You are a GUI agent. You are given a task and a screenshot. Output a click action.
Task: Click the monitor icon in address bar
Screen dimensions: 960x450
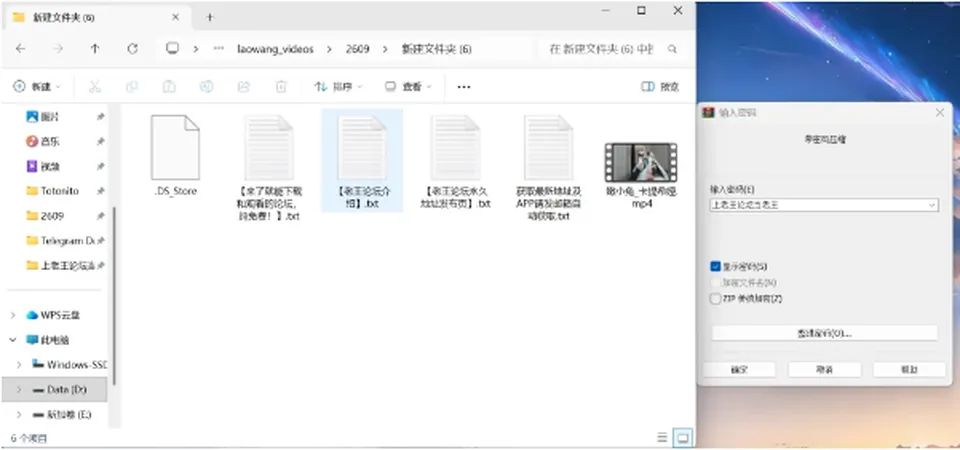tap(172, 48)
